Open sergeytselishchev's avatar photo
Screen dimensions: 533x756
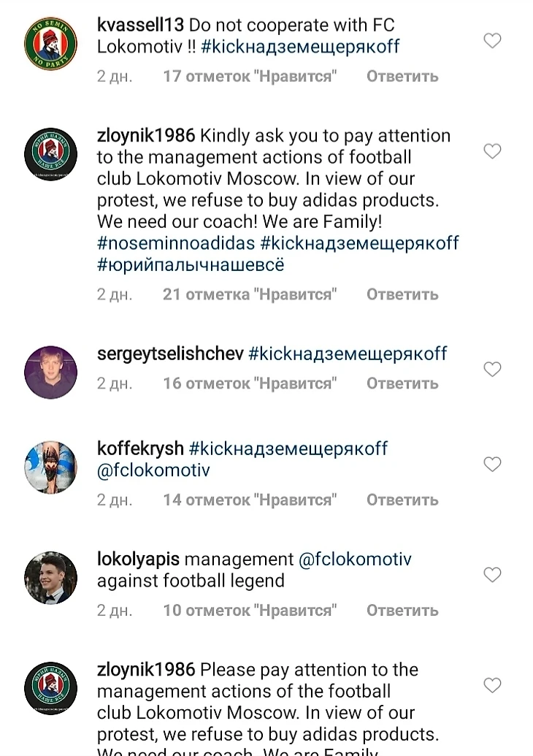tap(50, 373)
